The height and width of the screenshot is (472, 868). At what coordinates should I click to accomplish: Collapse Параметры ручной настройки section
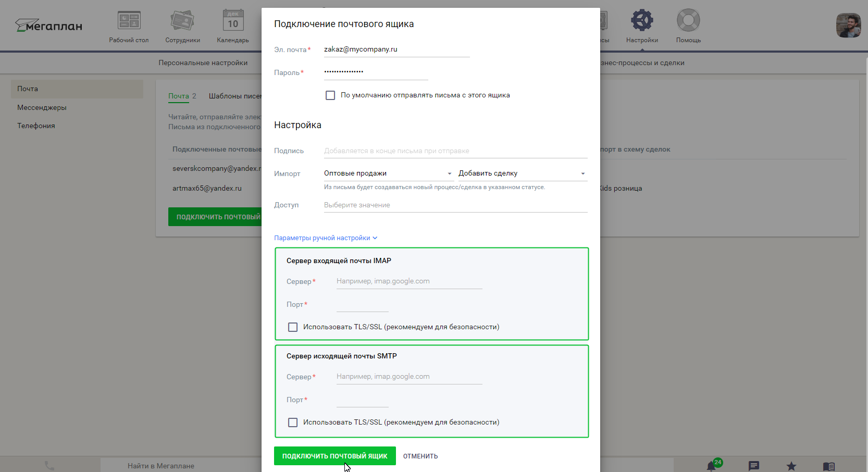(326, 238)
